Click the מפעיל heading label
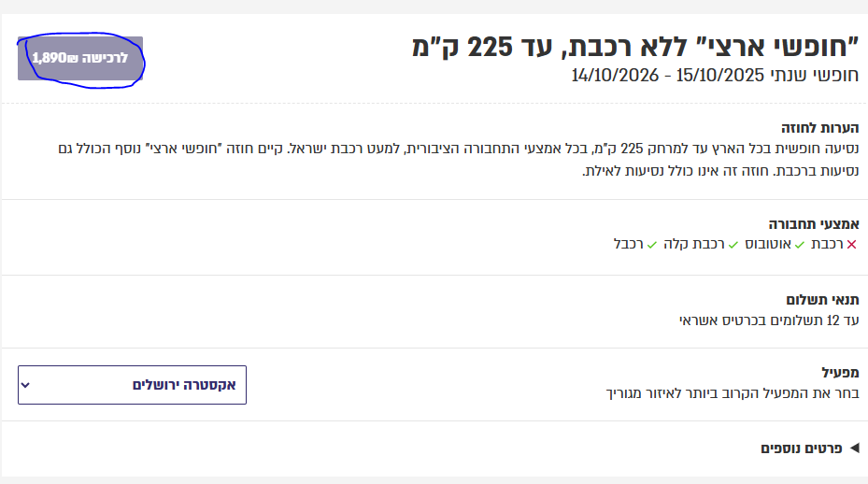Image resolution: width=868 pixels, height=484 pixels. 839,372
